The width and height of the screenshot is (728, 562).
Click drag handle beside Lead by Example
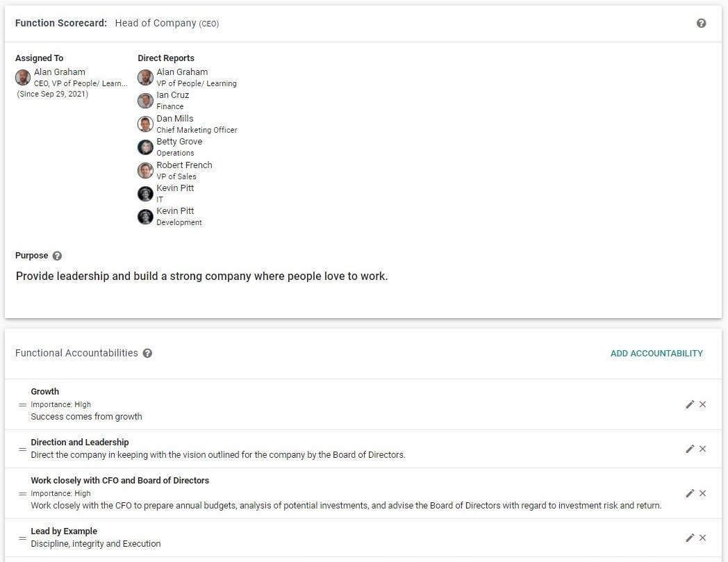[22, 538]
